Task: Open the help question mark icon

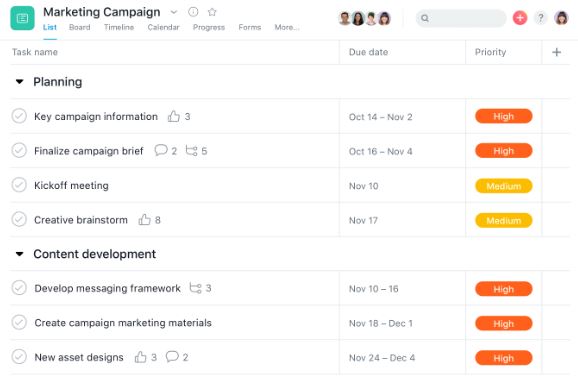Action: tap(540, 18)
